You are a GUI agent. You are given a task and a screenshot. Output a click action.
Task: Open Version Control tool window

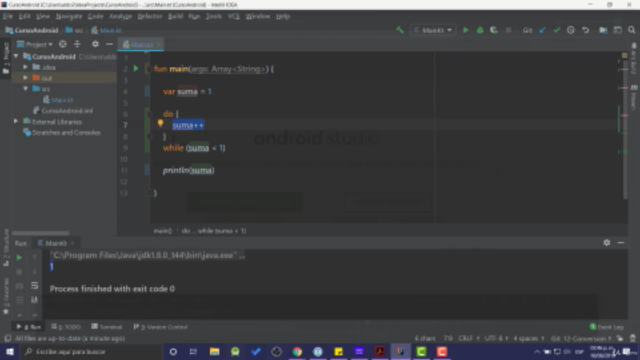click(x=160, y=327)
